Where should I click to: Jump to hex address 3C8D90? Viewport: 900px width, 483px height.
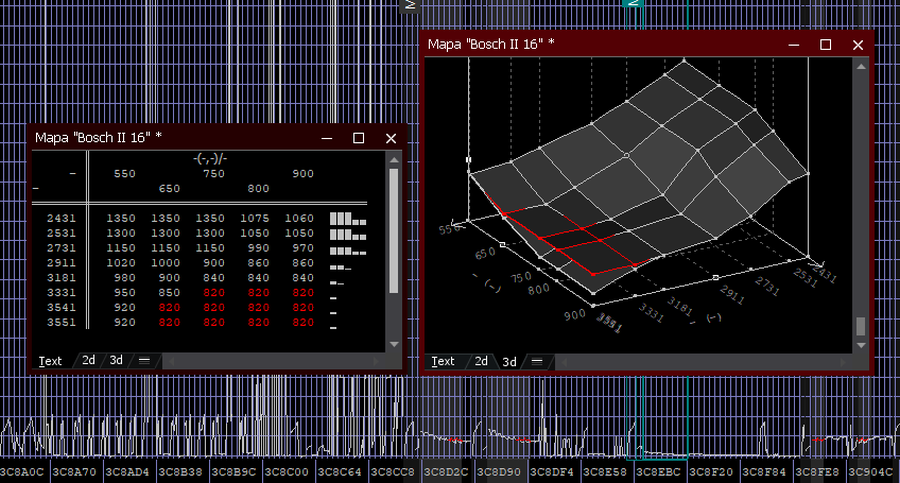[499, 472]
